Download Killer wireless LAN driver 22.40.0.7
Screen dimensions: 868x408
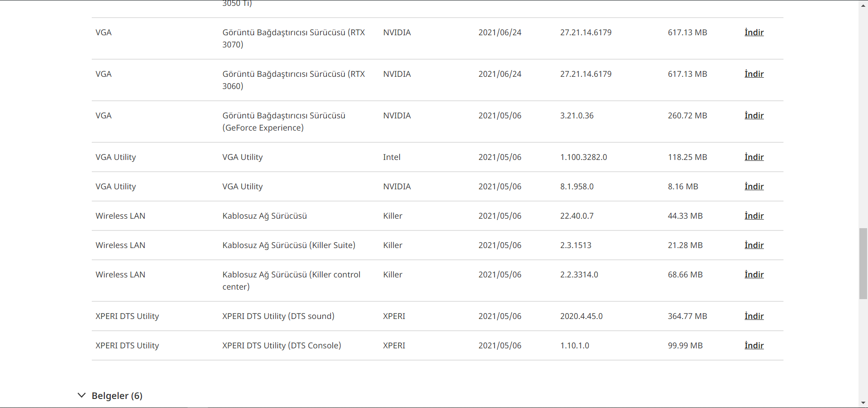[x=754, y=216]
